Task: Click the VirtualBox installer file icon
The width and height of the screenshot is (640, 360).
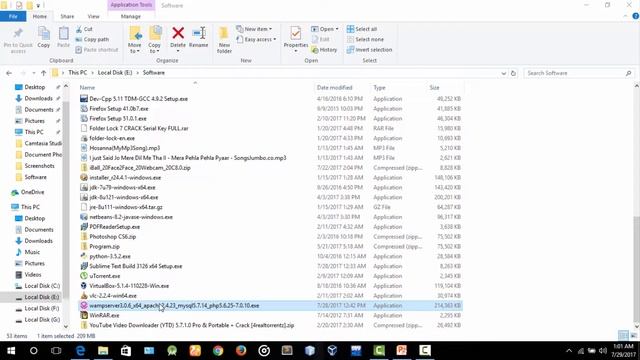Action: pos(84,286)
